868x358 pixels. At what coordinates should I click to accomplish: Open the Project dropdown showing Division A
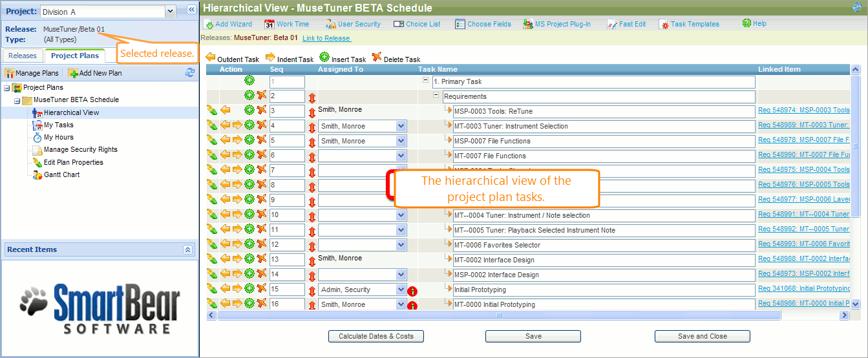[x=171, y=11]
